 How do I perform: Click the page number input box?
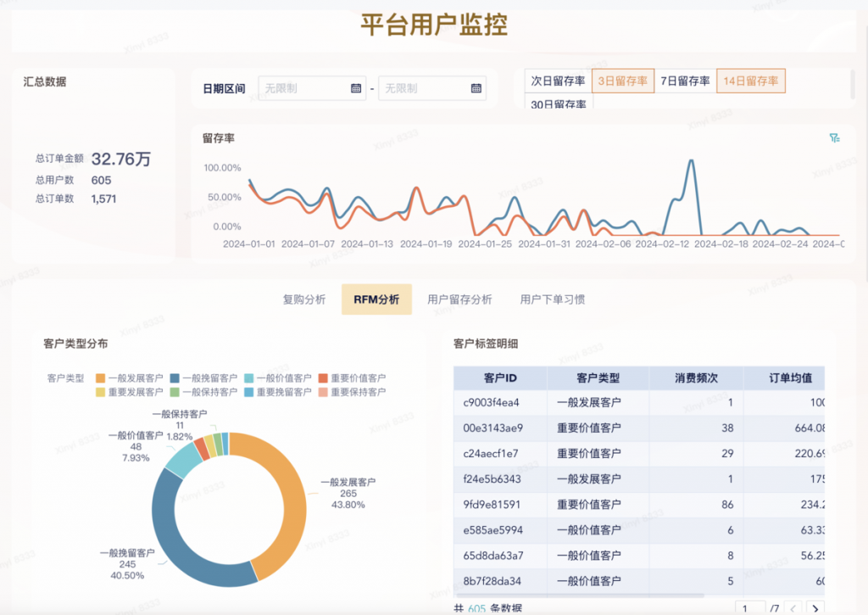coord(750,608)
